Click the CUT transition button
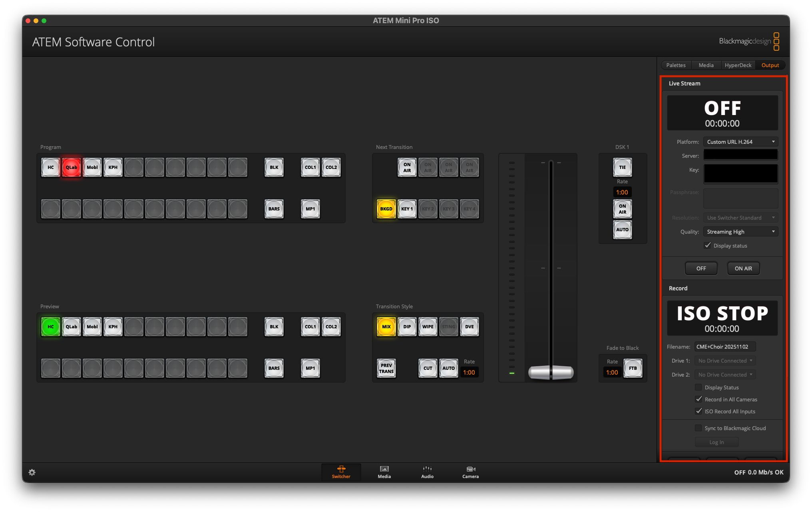 coord(428,368)
